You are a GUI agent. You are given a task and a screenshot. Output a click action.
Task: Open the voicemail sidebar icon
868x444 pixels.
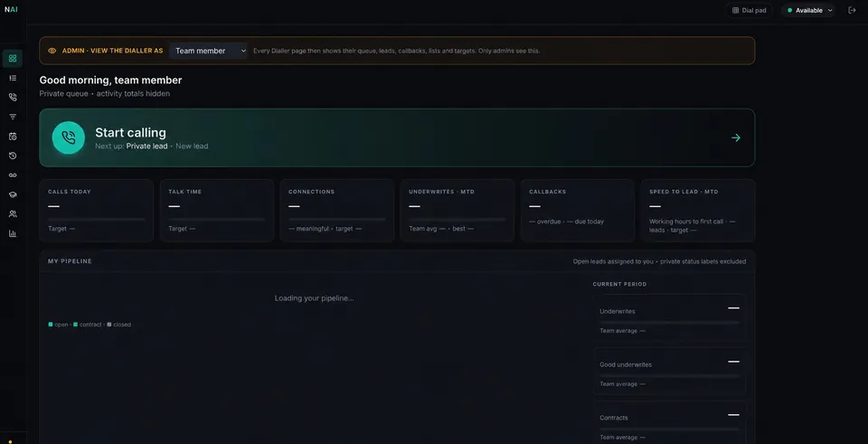[13, 175]
